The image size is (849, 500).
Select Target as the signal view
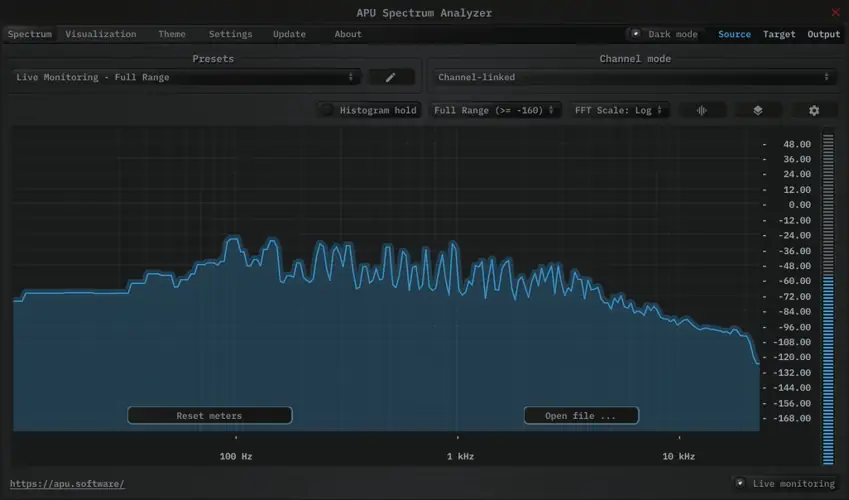point(779,34)
